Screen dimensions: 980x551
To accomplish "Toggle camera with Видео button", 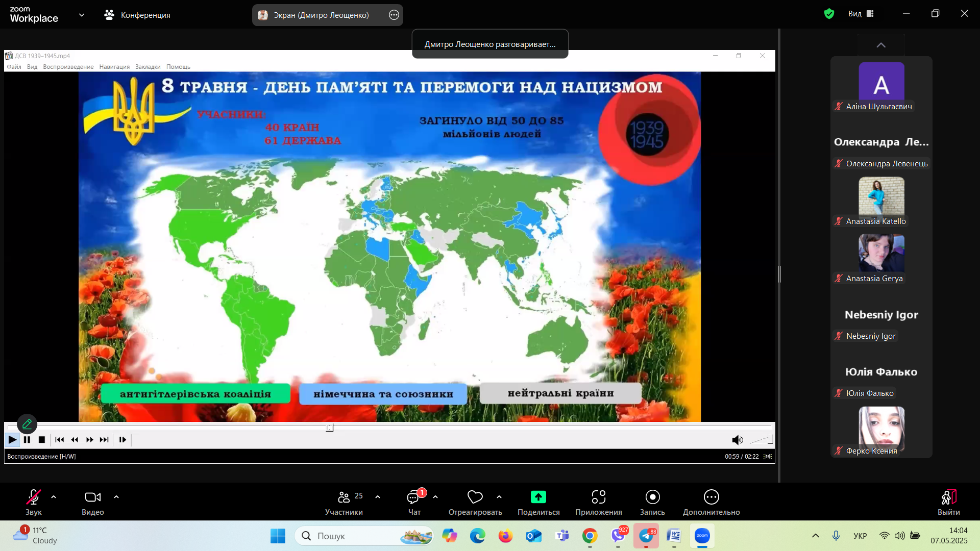I will (x=92, y=497).
